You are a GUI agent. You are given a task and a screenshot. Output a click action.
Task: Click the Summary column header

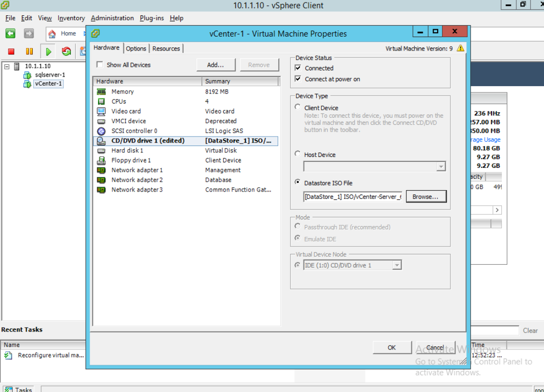point(240,81)
